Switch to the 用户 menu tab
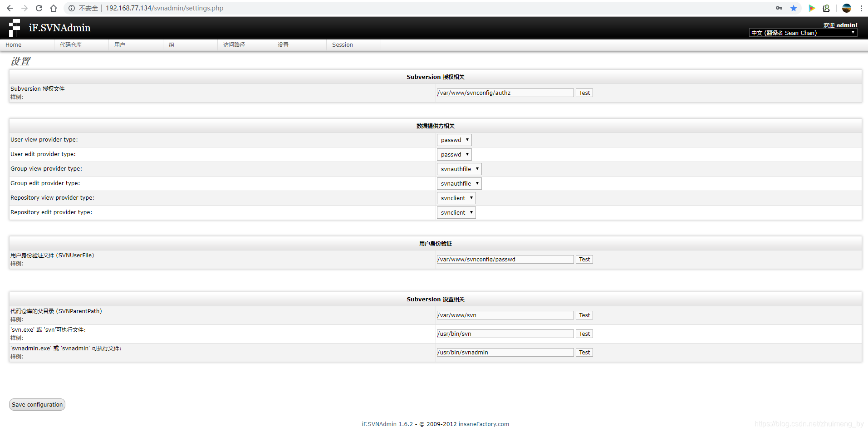The width and height of the screenshot is (868, 432). 120,44
